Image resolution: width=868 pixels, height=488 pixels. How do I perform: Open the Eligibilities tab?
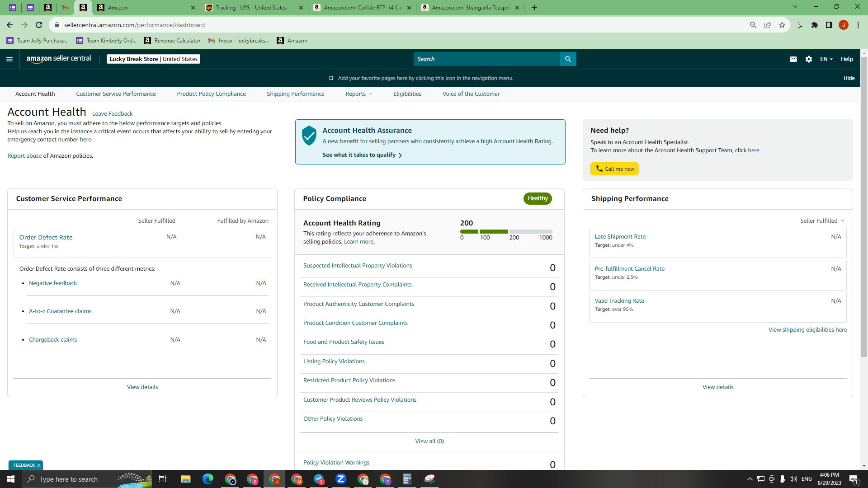point(407,94)
